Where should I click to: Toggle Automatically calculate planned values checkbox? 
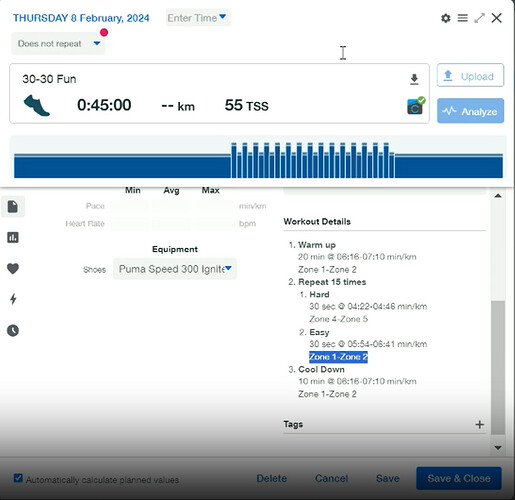pos(18,478)
